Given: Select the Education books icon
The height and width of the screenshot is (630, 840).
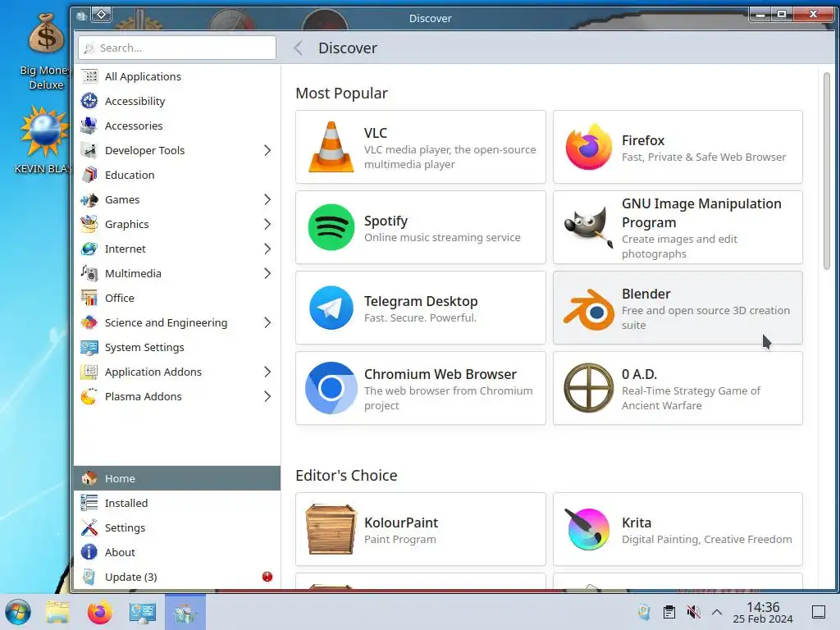Looking at the screenshot, I should (89, 175).
